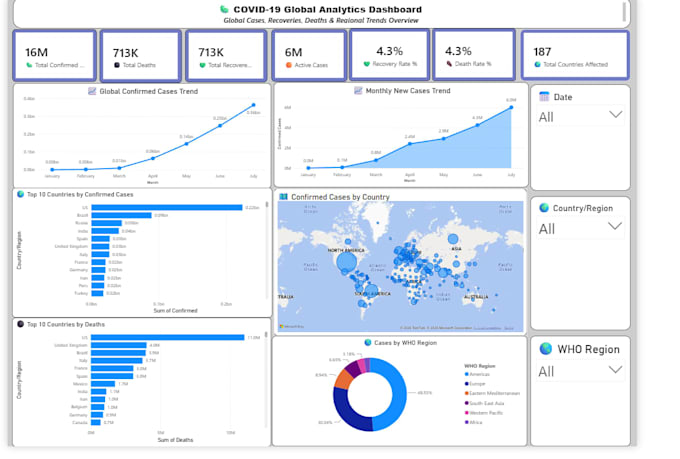The image size is (680, 459).
Task: Click the 6M Active Cases value
Action: tap(293, 52)
